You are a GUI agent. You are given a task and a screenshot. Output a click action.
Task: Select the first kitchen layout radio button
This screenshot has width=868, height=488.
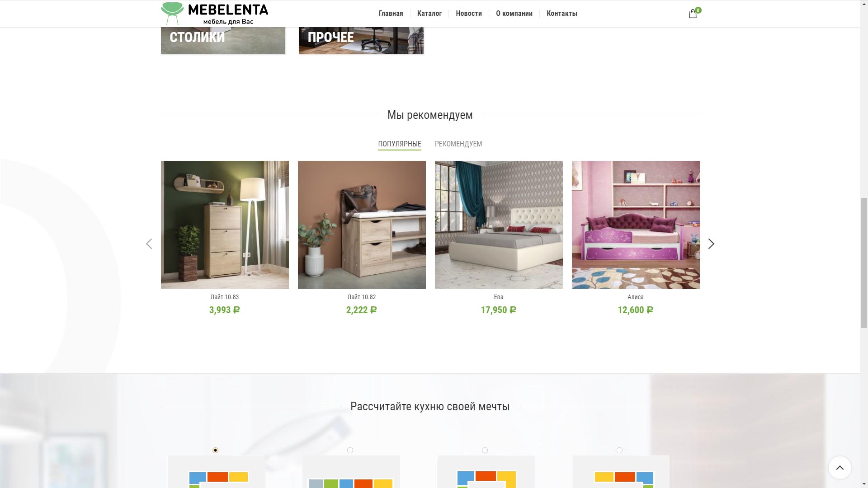tap(215, 450)
